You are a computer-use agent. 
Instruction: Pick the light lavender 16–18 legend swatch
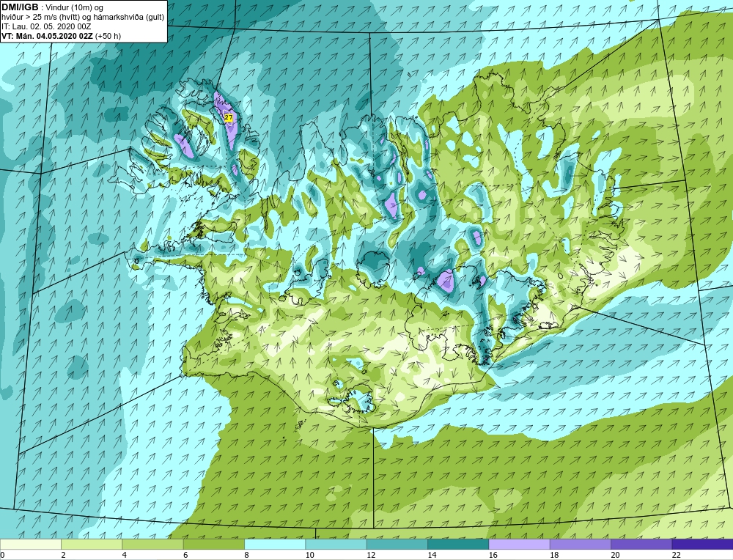point(520,544)
